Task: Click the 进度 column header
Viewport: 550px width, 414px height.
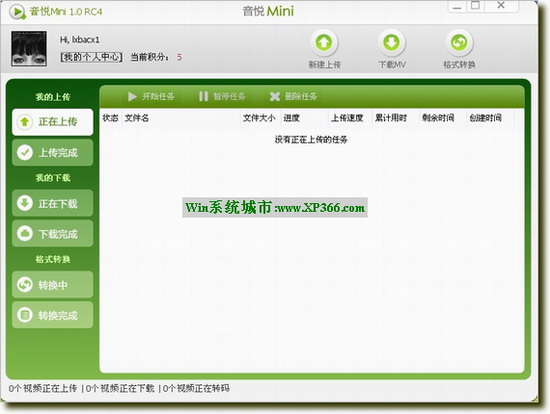Action: click(304, 118)
